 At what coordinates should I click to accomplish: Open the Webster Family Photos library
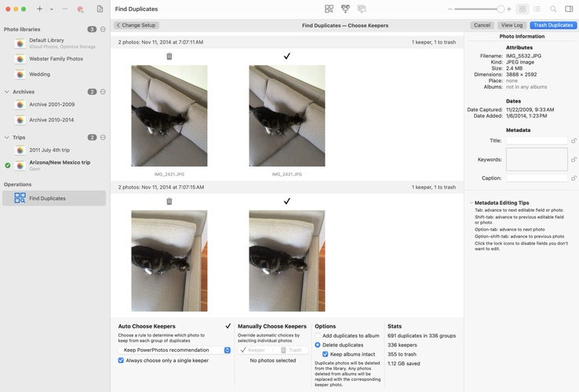tap(56, 59)
